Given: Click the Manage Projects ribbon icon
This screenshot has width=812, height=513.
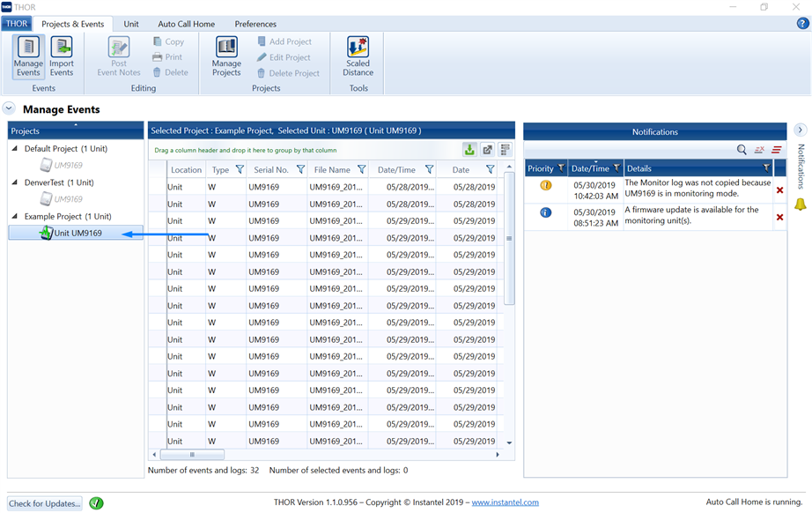Looking at the screenshot, I should tap(226, 56).
